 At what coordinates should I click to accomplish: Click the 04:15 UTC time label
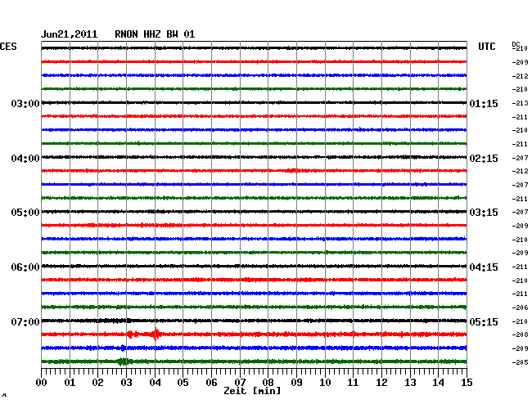pos(484,267)
